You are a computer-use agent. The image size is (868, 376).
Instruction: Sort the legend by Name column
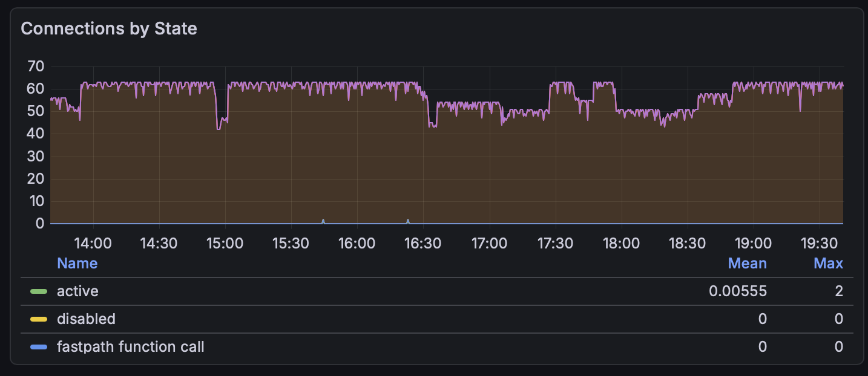[x=77, y=264]
